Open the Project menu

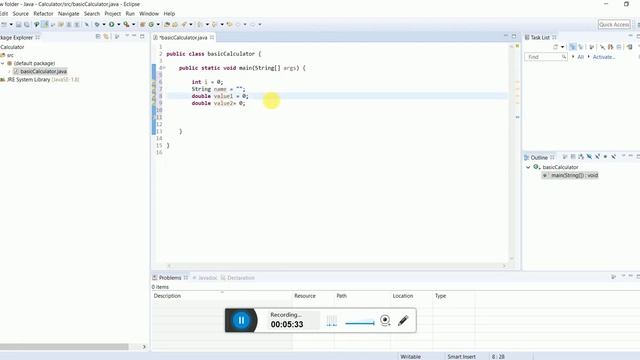coord(113,13)
